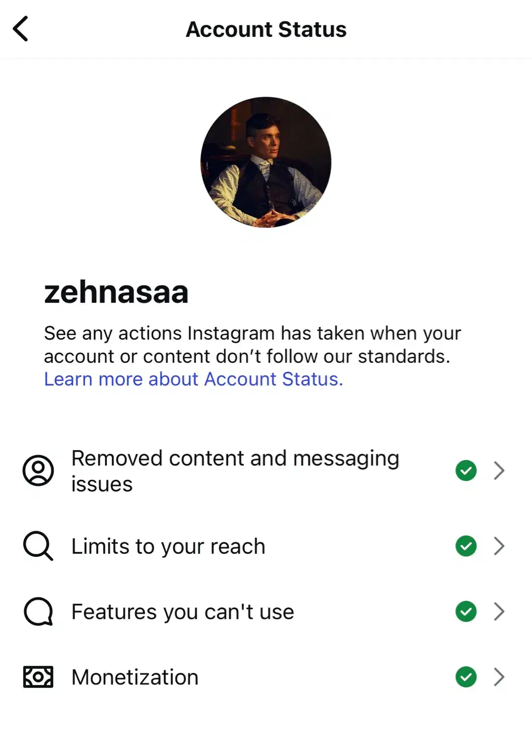The width and height of the screenshot is (532, 756).
Task: Click the magnifier icon for Limits to reach
Action: click(38, 546)
